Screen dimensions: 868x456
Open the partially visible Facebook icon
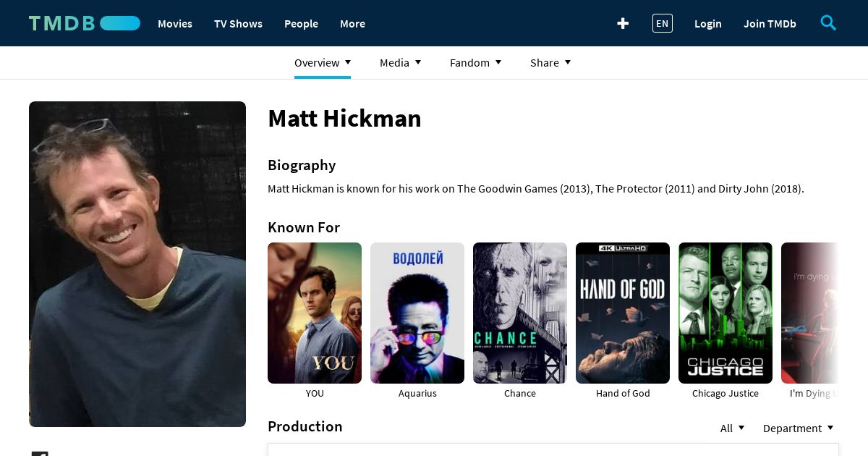[x=40, y=453]
